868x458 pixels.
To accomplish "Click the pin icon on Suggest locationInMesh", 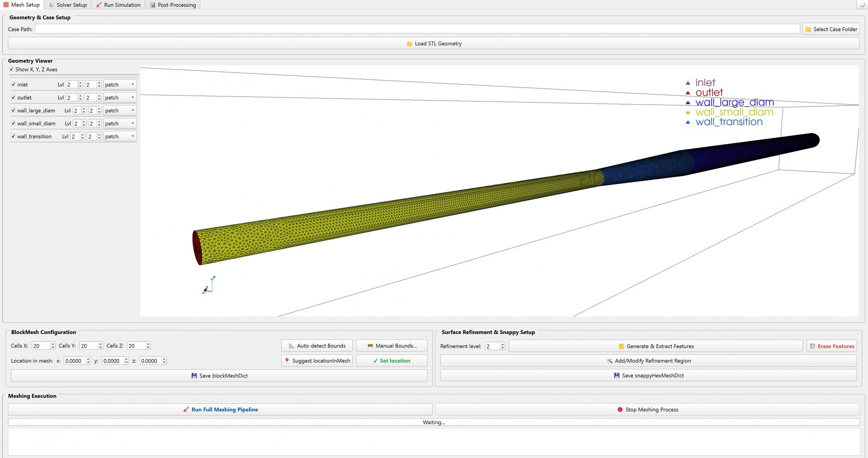I will 287,361.
